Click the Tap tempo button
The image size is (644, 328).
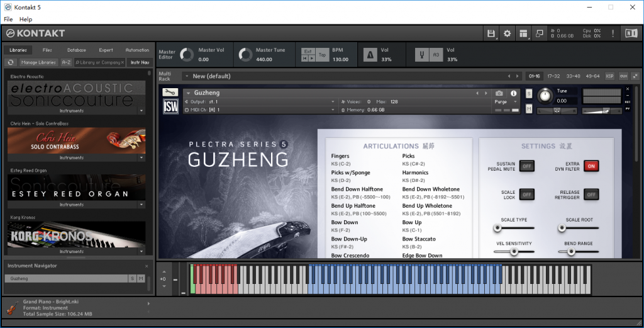(323, 55)
